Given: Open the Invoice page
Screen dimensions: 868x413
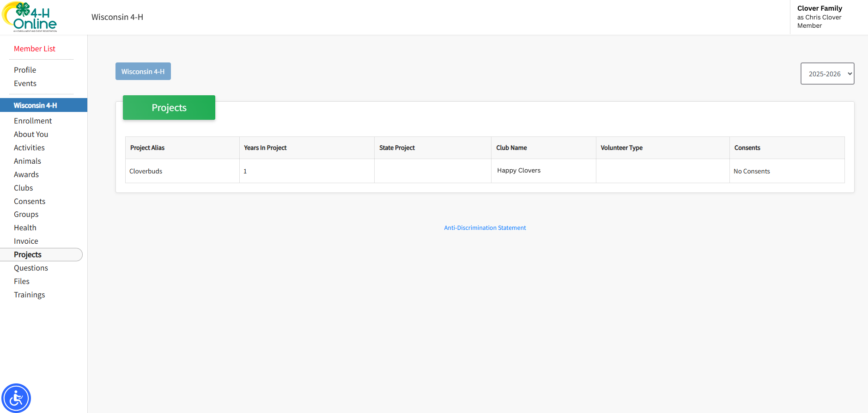Looking at the screenshot, I should (x=26, y=241).
